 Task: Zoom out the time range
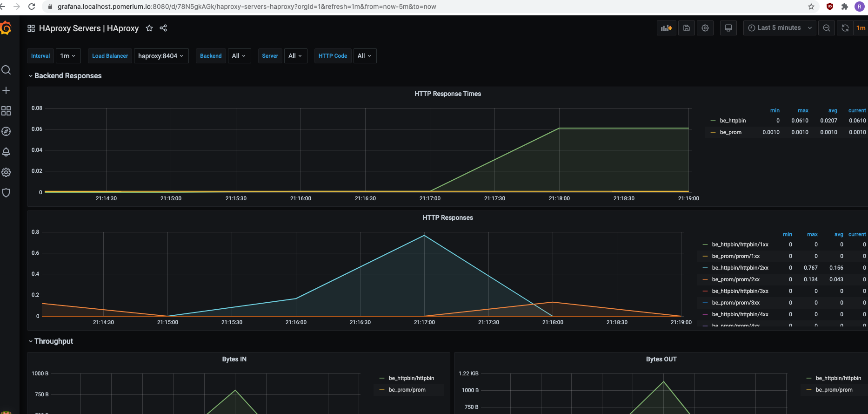coord(827,28)
